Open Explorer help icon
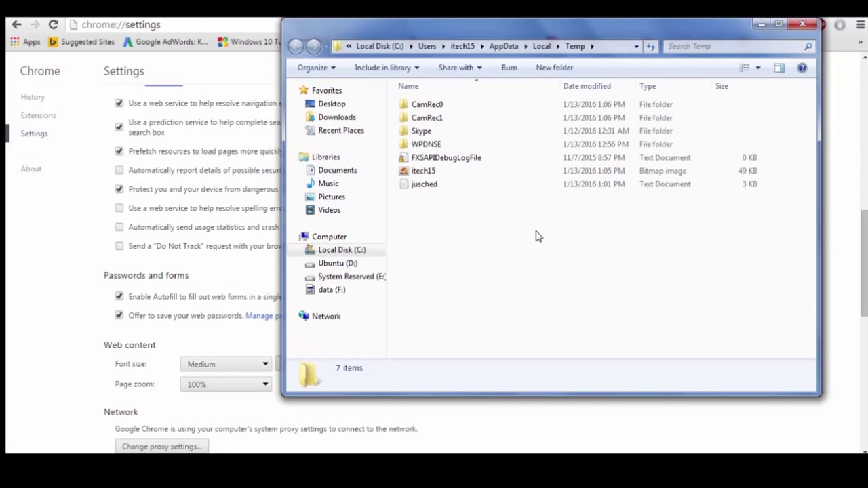This screenshot has width=868, height=488. coord(802,68)
